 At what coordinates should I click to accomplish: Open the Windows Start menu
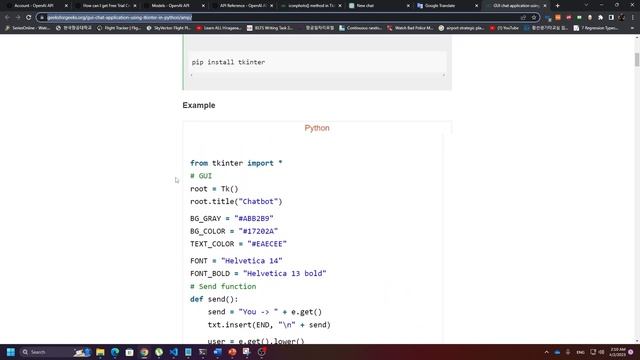coord(11,352)
